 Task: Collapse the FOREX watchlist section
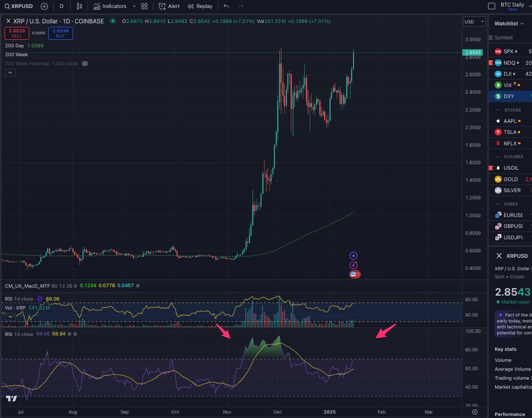(x=498, y=204)
